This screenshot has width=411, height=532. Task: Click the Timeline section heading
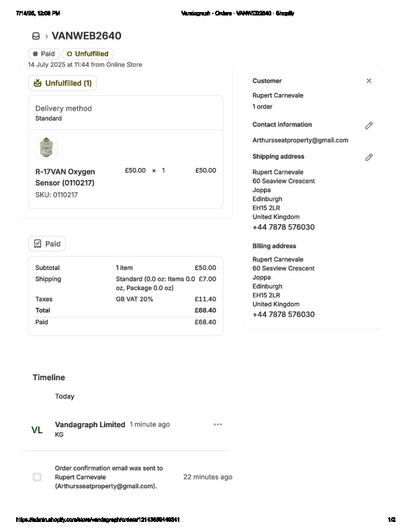[x=49, y=378]
